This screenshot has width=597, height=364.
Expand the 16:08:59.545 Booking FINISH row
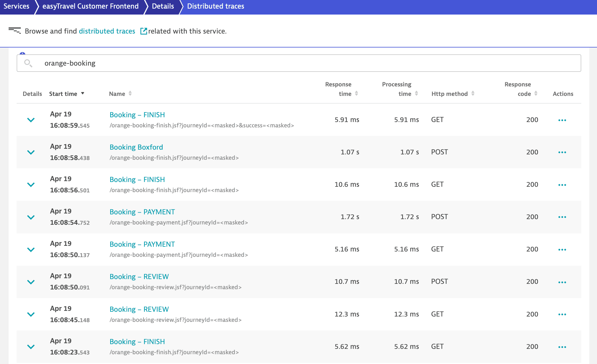click(31, 120)
